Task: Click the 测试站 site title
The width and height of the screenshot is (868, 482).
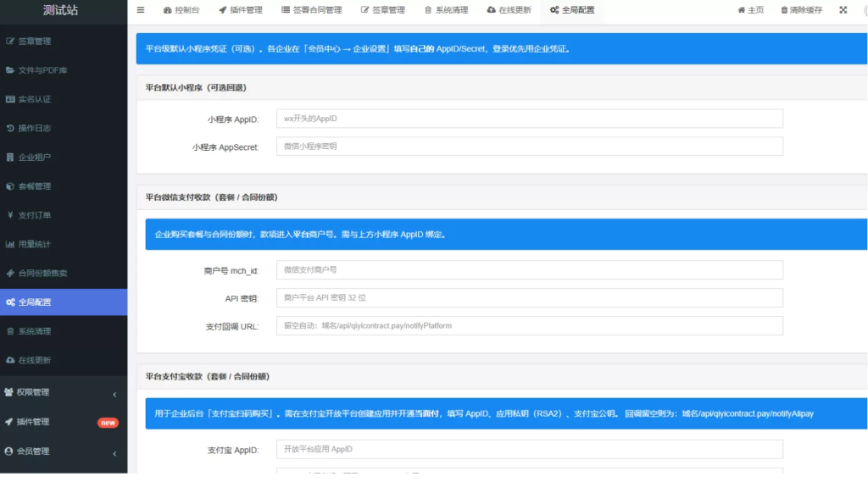Action: [61, 10]
